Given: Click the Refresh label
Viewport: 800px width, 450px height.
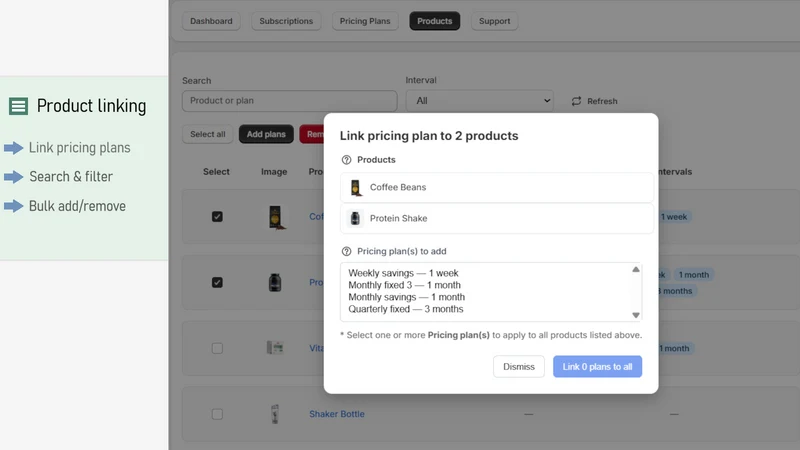Looking at the screenshot, I should point(602,101).
